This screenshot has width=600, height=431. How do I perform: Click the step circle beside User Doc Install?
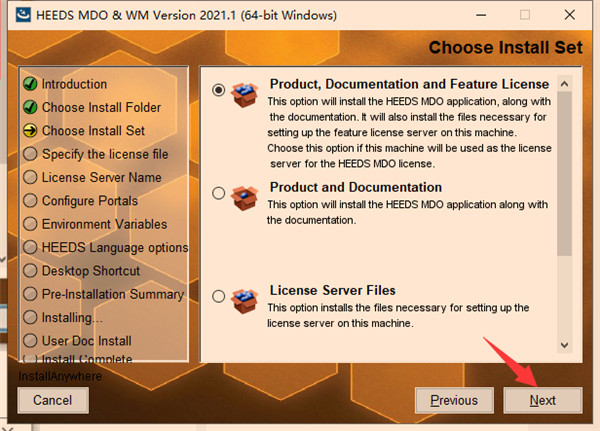coord(30,340)
